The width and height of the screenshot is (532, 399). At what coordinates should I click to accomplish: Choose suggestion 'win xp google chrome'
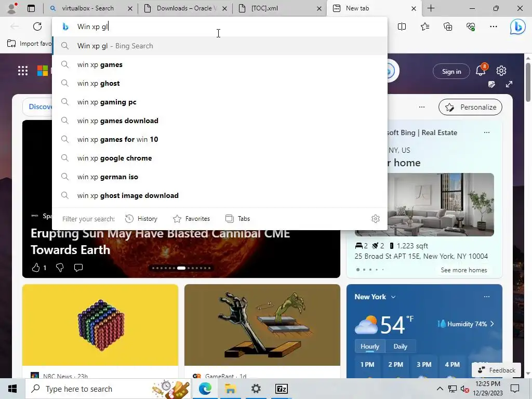pyautogui.click(x=220, y=158)
